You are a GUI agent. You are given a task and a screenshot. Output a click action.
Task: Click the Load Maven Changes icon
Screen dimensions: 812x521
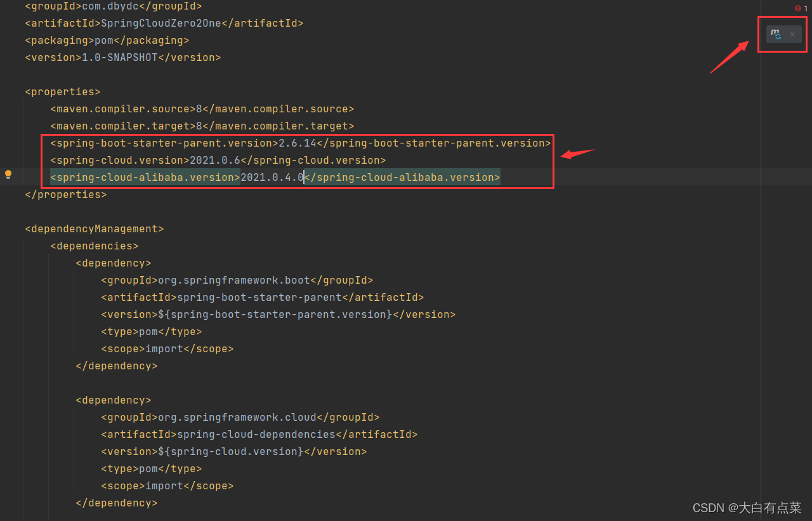776,34
